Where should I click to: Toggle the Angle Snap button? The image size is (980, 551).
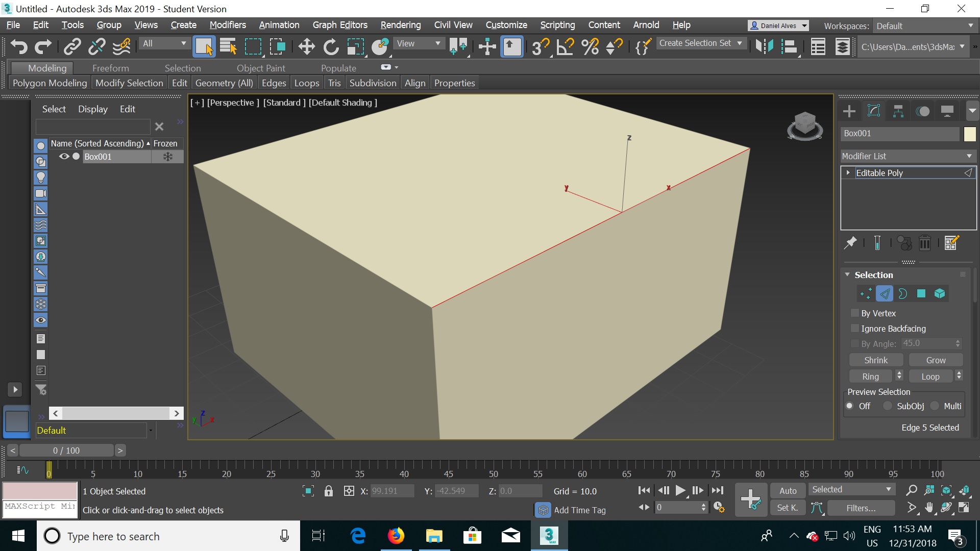pos(565,47)
